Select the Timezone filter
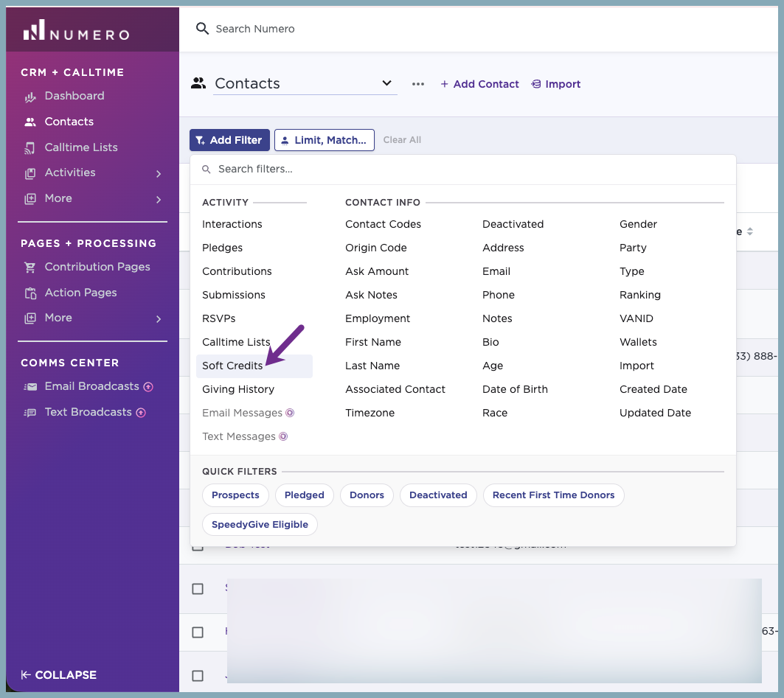784x698 pixels. click(370, 413)
